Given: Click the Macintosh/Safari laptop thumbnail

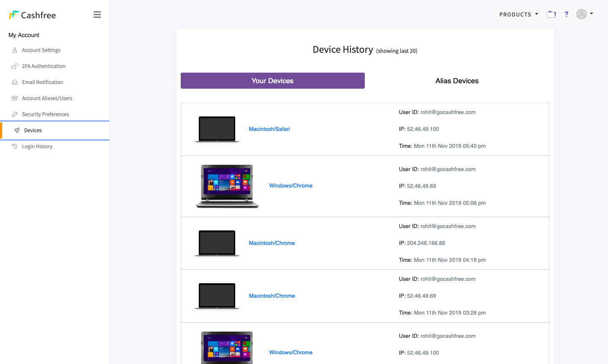Looking at the screenshot, I should 217,129.
